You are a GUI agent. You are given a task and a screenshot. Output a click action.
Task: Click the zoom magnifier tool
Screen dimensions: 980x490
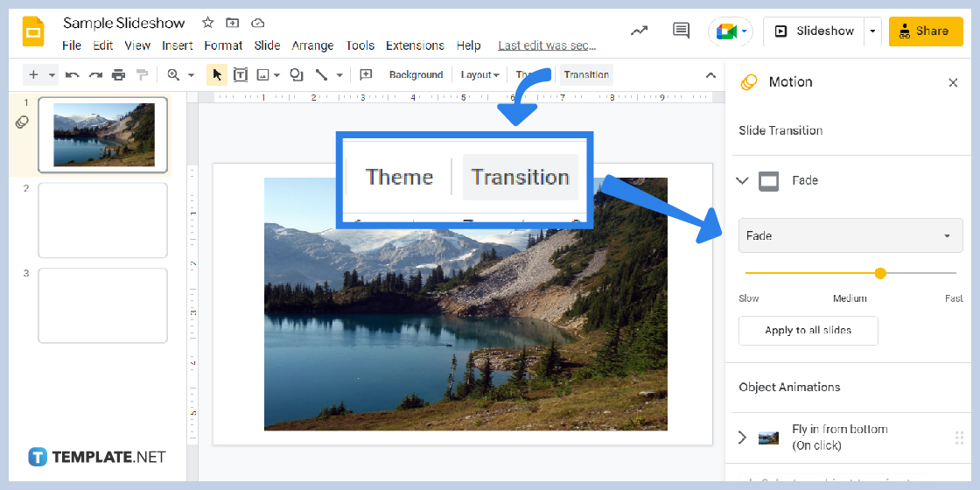point(174,75)
